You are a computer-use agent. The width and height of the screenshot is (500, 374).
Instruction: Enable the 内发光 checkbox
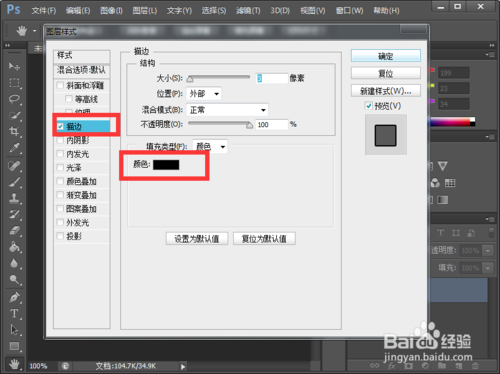(60, 154)
